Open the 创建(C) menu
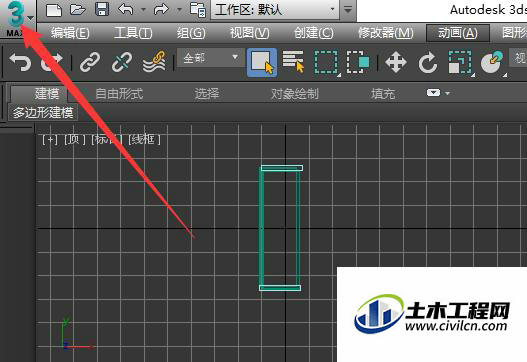This screenshot has width=527, height=362. click(314, 33)
